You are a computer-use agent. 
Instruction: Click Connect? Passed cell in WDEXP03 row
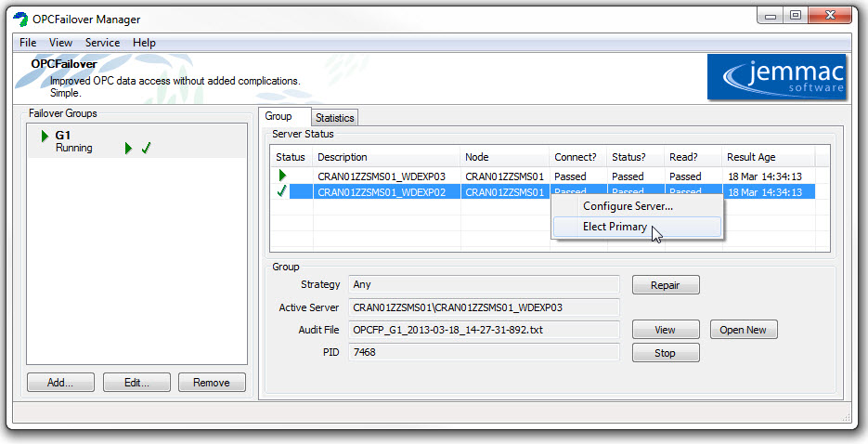(578, 176)
